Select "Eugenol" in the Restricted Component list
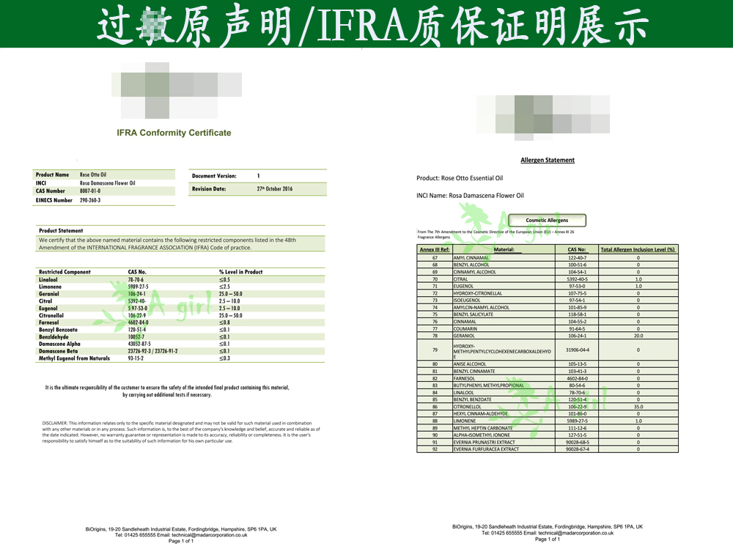 (x=48, y=309)
